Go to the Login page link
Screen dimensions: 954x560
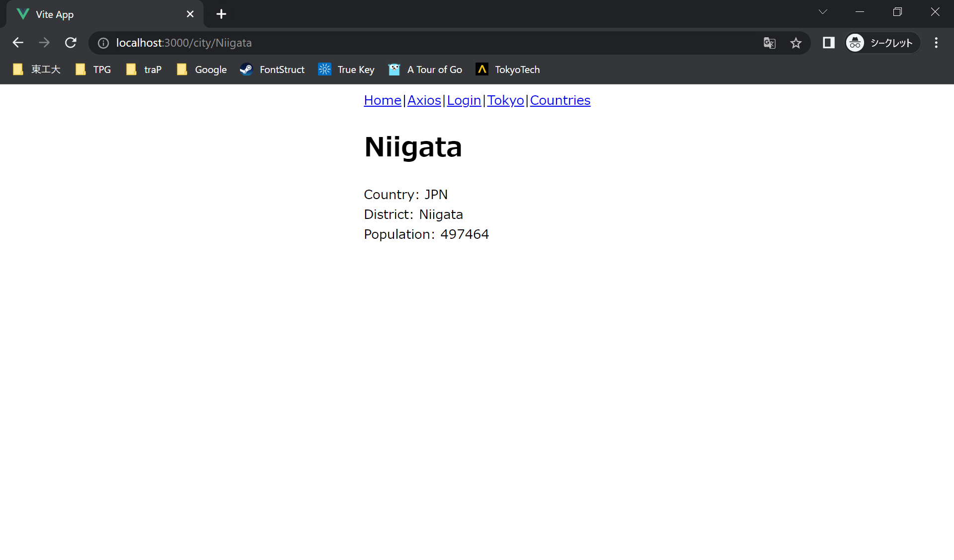click(x=464, y=100)
